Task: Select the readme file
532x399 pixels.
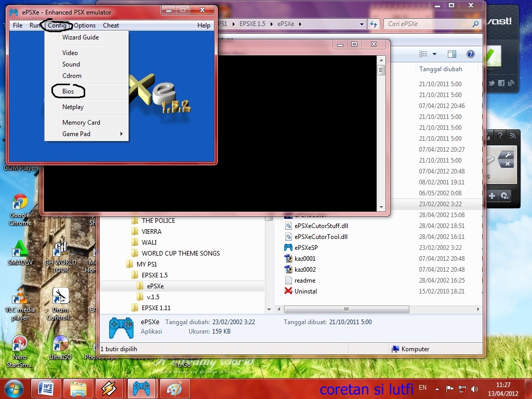Action: coord(304,281)
